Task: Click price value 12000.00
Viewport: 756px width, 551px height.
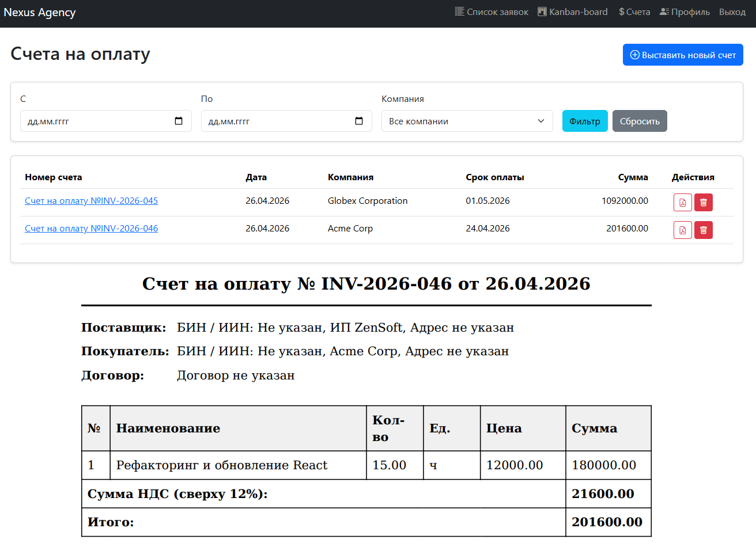Action: [x=515, y=465]
